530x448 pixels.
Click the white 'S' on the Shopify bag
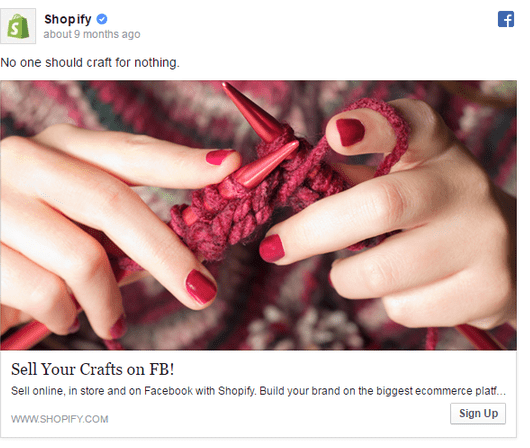click(15, 29)
